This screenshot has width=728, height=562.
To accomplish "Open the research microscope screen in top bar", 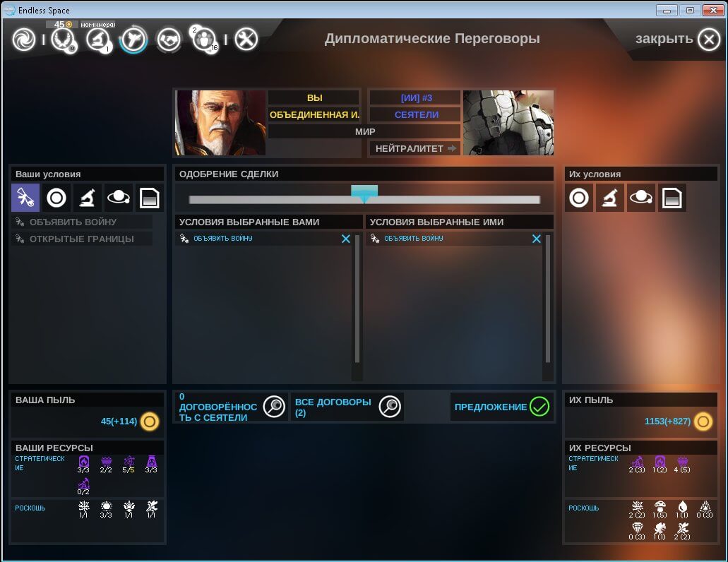I will pyautogui.click(x=98, y=40).
